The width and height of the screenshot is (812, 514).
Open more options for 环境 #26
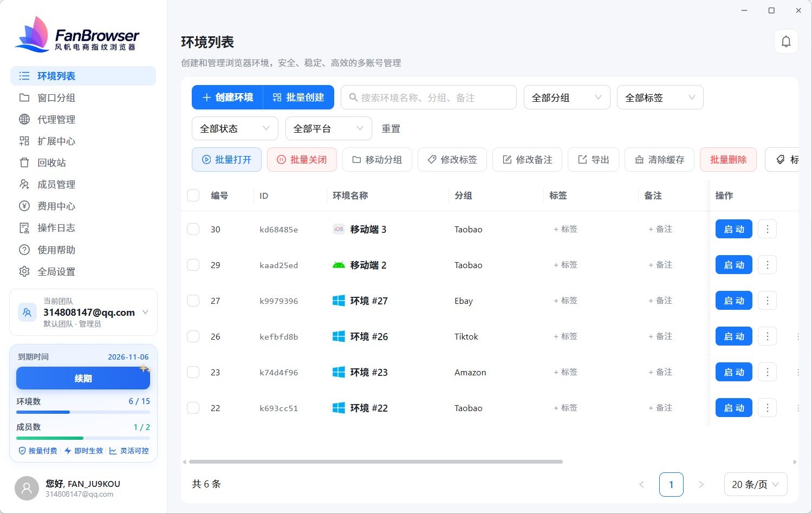(767, 336)
